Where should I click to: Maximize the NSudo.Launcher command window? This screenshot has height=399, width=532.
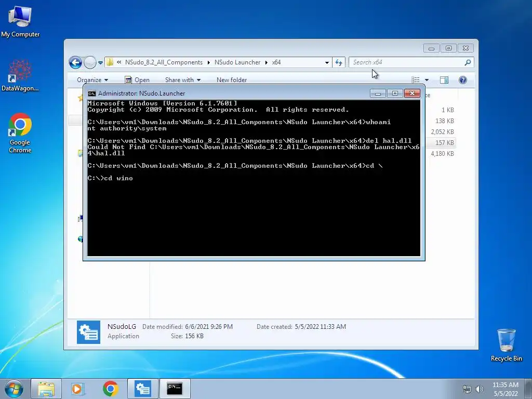point(395,94)
